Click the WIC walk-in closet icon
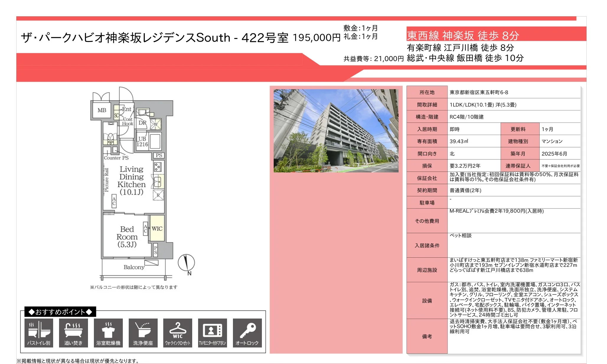The height and width of the screenshot is (364, 607). pos(177,332)
